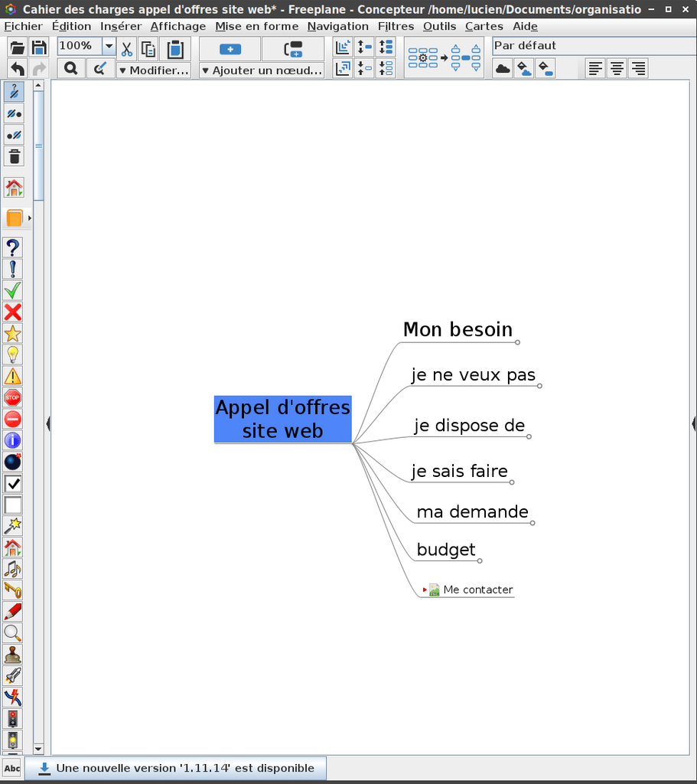The height and width of the screenshot is (784, 697).
Task: Add the red STOP sign icon
Action: pos(13,398)
